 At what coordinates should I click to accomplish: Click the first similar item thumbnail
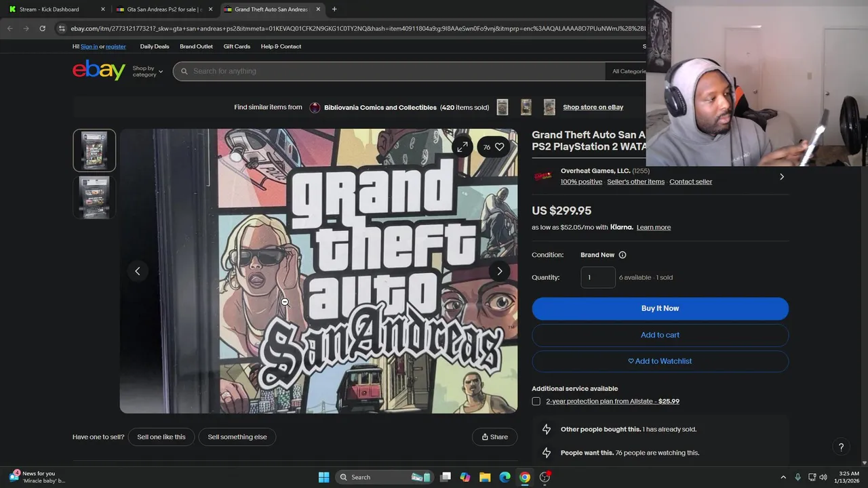coord(502,107)
